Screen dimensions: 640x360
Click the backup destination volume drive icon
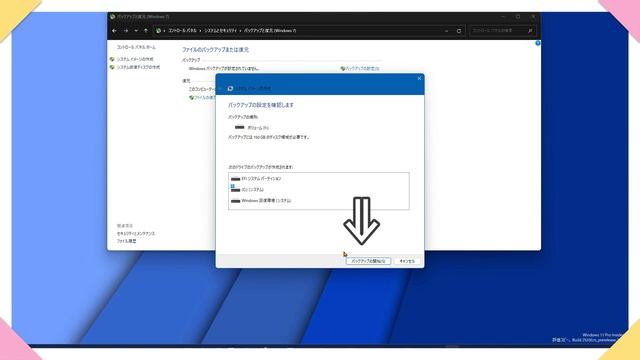[x=240, y=127]
